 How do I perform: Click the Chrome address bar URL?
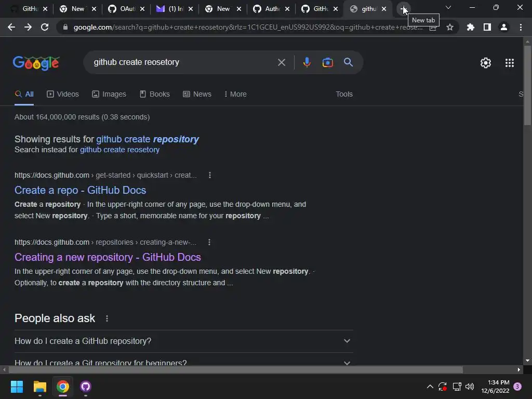tap(248, 27)
